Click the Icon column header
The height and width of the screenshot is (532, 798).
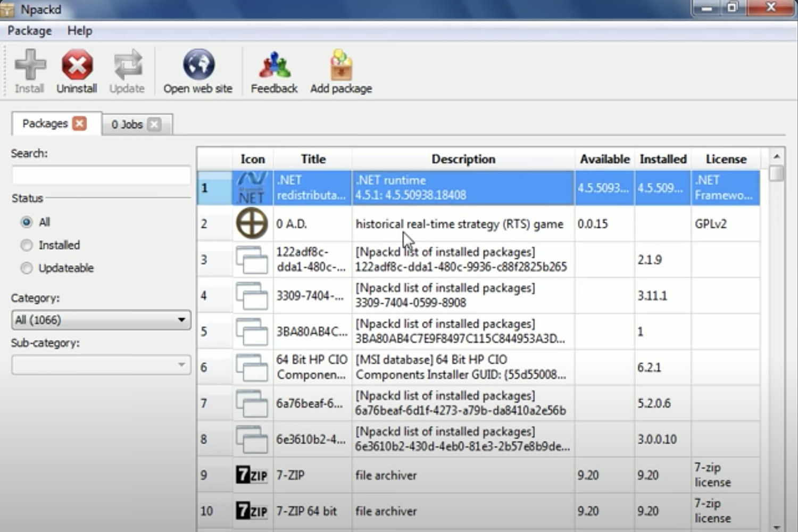(x=253, y=159)
